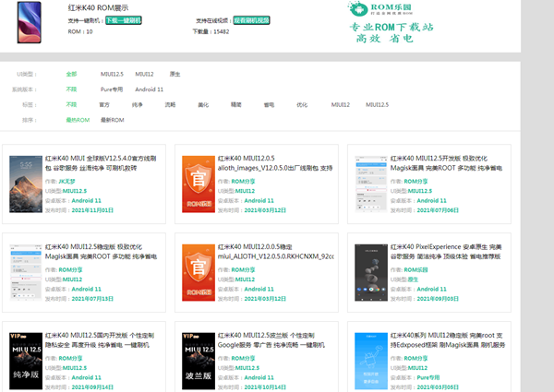This screenshot has height=392, width=554.
Task: Click the date 2021年10月14日
Action: [265, 387]
